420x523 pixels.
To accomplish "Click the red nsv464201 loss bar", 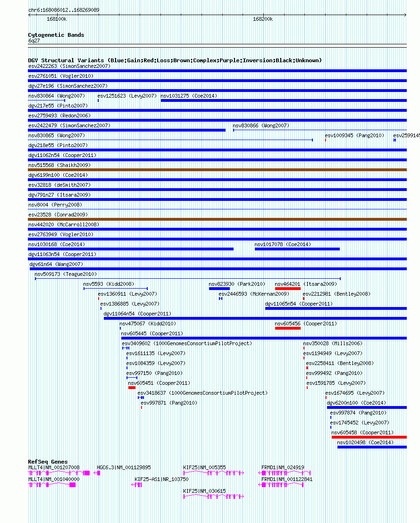I will tap(288, 289).
